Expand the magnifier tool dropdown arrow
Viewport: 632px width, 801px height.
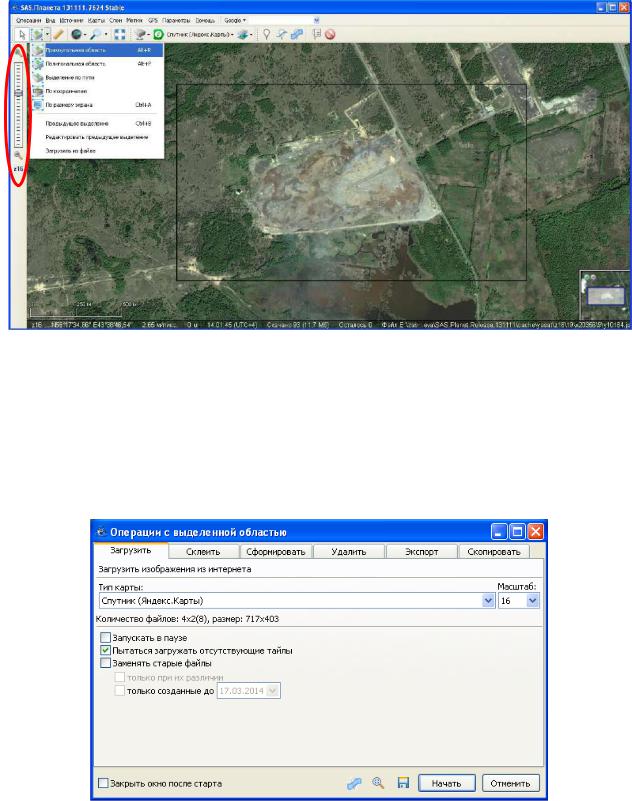pyautogui.click(x=106, y=34)
